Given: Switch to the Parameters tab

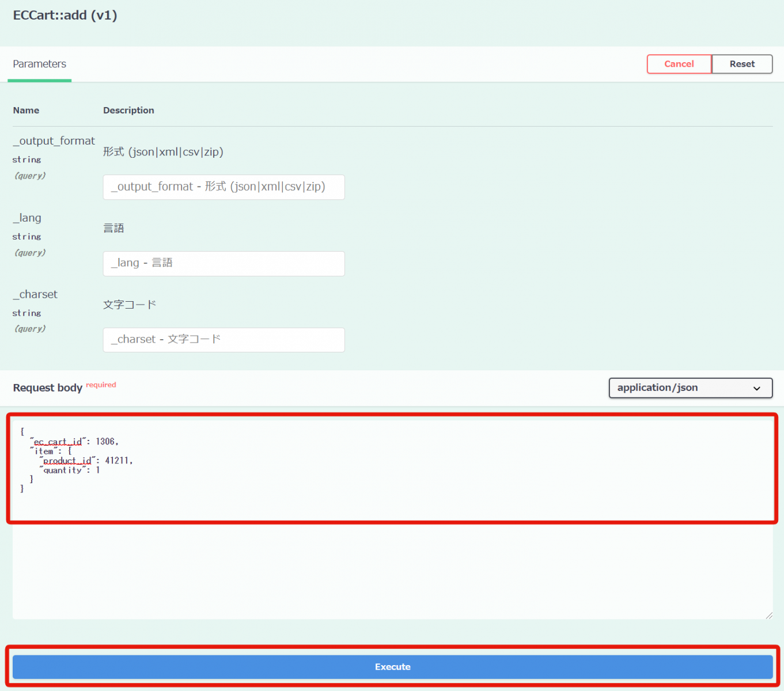Looking at the screenshot, I should [x=39, y=64].
